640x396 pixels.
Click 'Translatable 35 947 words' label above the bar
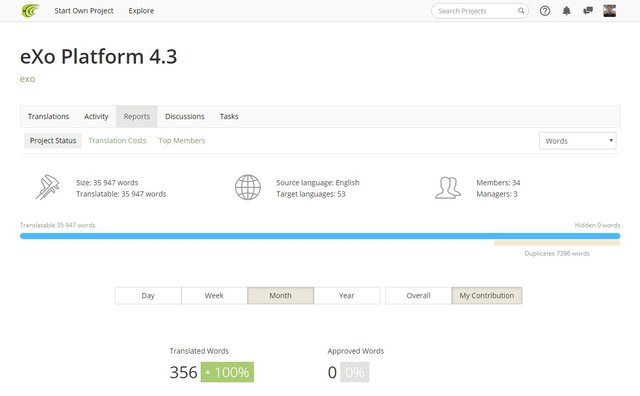(x=58, y=225)
